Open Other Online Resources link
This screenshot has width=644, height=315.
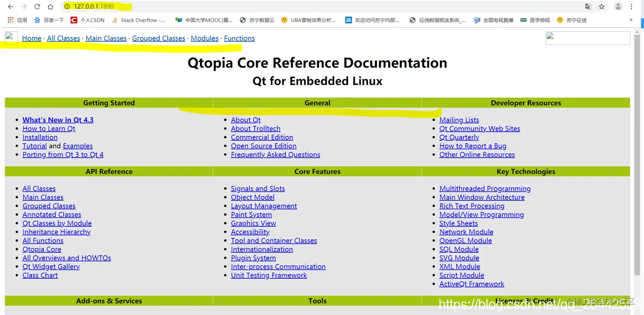point(477,155)
